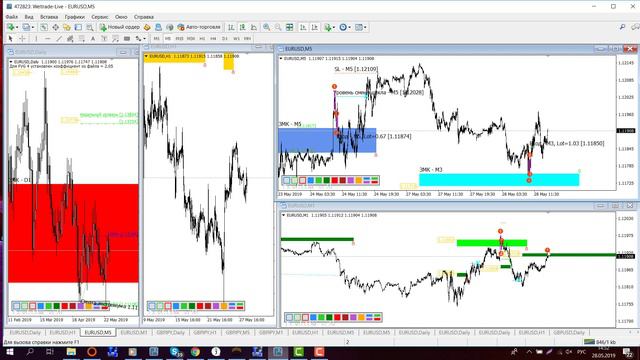Toggle the Strategy Tester panel
Viewport: 640px width, 360px height.
click(x=89, y=27)
